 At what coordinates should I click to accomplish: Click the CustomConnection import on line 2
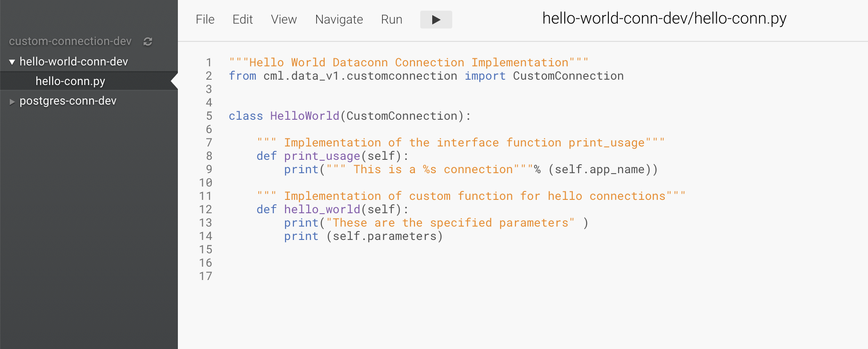[x=568, y=76]
